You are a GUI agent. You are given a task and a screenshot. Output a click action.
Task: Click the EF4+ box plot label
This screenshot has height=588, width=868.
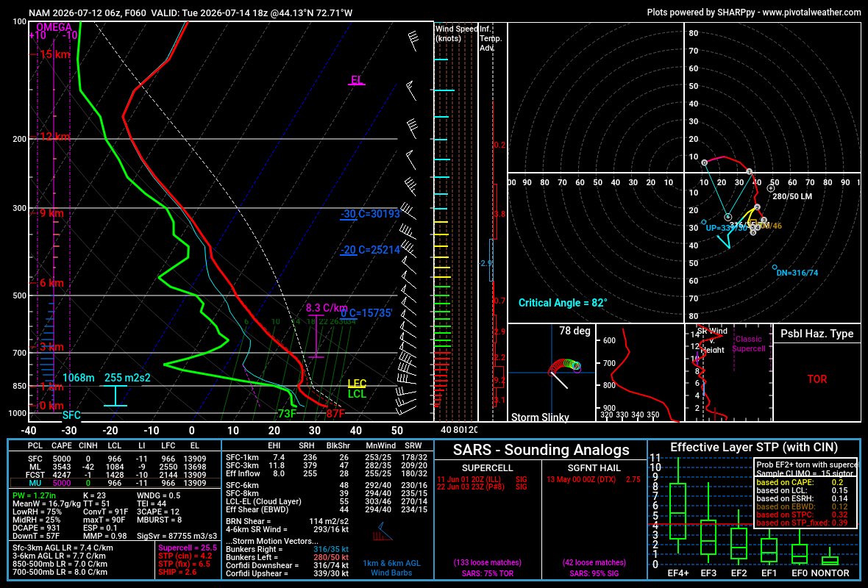(678, 573)
